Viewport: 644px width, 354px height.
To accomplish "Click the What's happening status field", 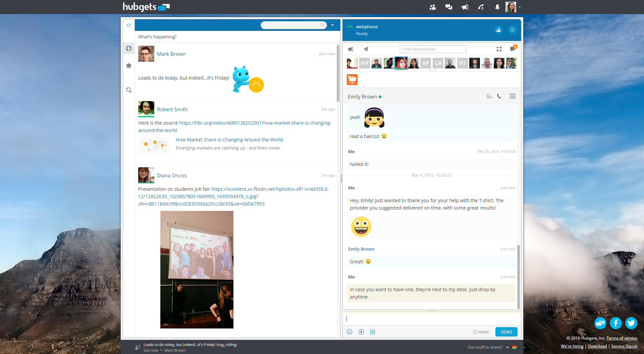I will click(237, 37).
